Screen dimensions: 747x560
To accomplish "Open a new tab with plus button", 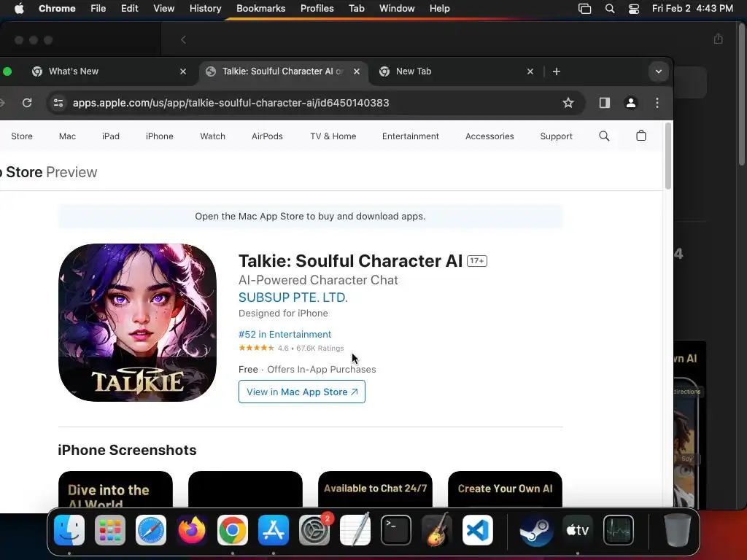I will (x=557, y=71).
